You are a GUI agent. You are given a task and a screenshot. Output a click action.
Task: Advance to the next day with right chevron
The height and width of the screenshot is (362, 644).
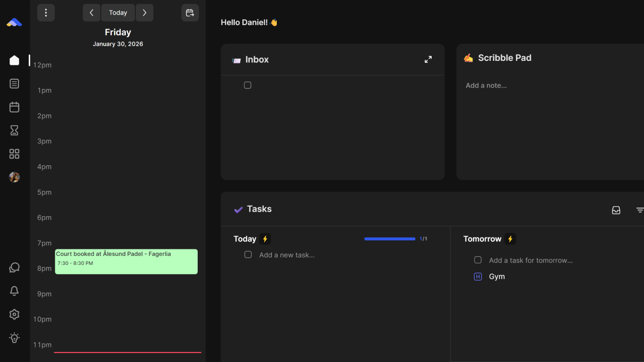(x=144, y=12)
